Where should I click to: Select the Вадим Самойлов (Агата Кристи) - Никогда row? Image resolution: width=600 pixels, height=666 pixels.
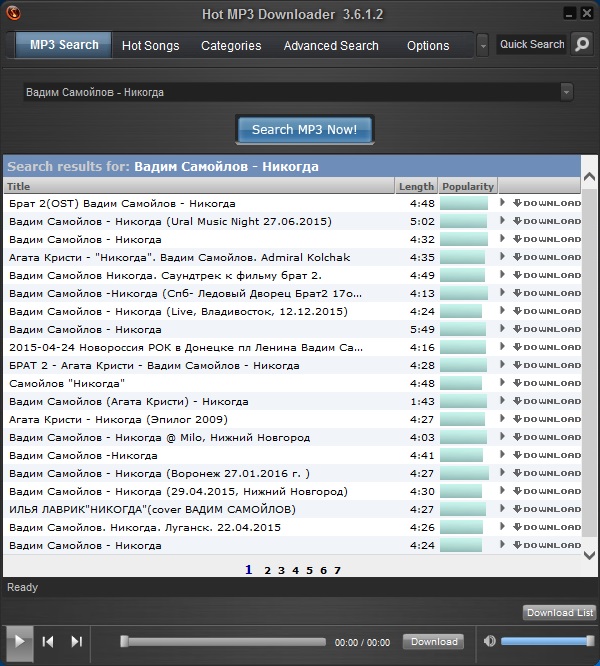click(292, 401)
